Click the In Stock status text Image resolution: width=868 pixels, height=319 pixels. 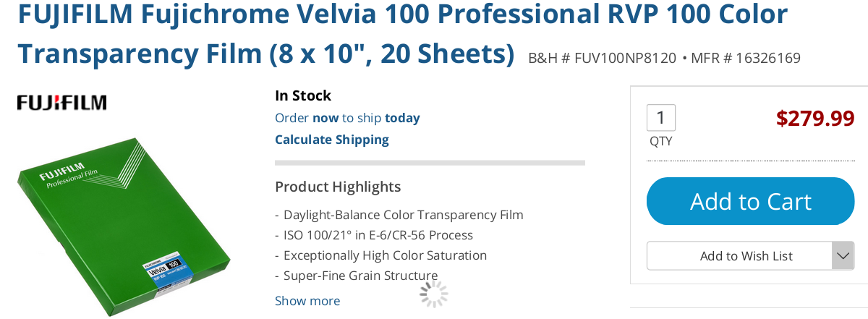pyautogui.click(x=303, y=95)
